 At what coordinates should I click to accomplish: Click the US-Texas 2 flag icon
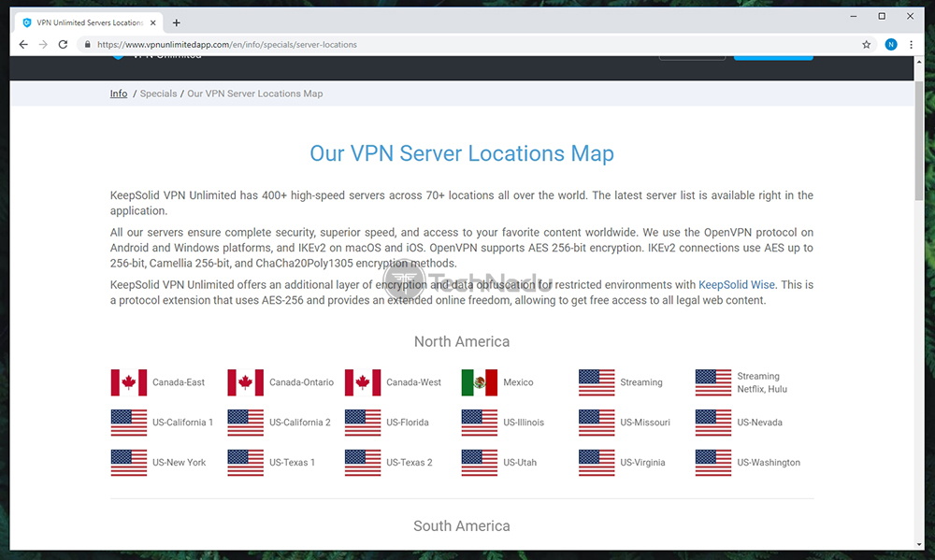[363, 462]
